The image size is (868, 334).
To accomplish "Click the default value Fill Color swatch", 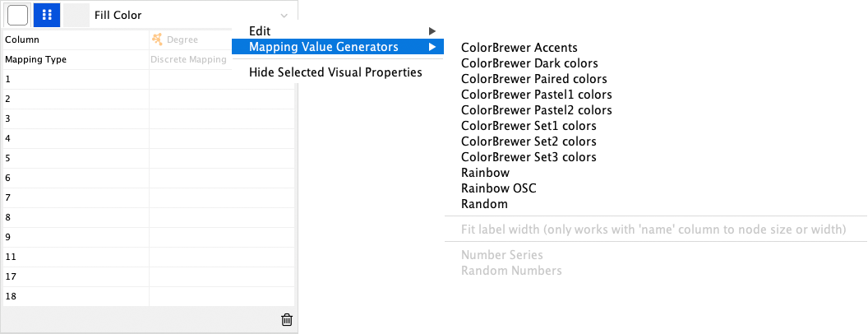I will tap(17, 15).
